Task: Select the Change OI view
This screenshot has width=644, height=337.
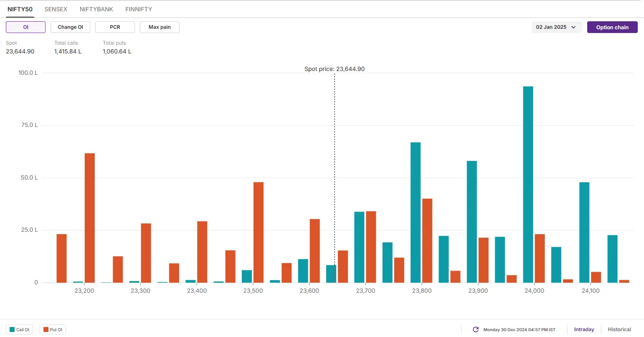Action: tap(70, 27)
